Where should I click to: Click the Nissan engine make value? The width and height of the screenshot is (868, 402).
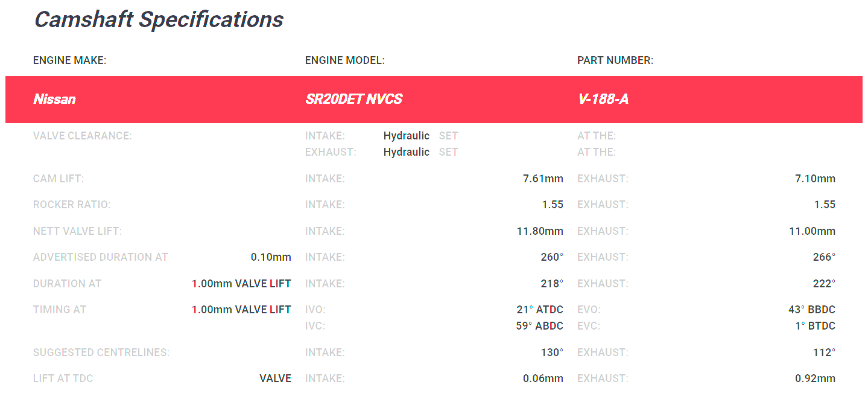(x=54, y=100)
